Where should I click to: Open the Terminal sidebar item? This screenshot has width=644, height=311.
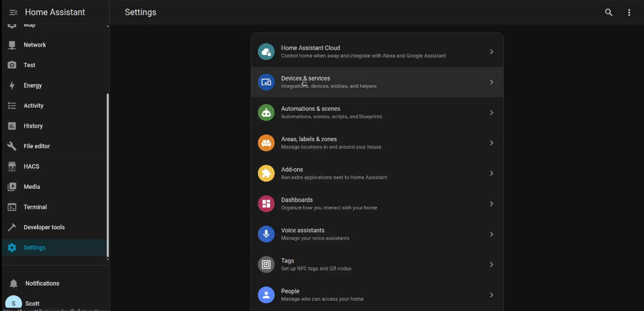(x=35, y=207)
